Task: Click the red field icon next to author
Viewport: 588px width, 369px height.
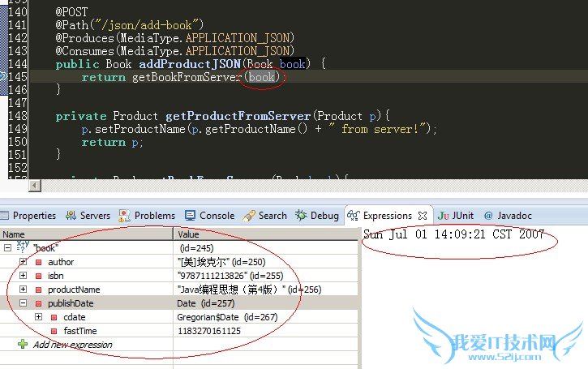Action: point(39,262)
